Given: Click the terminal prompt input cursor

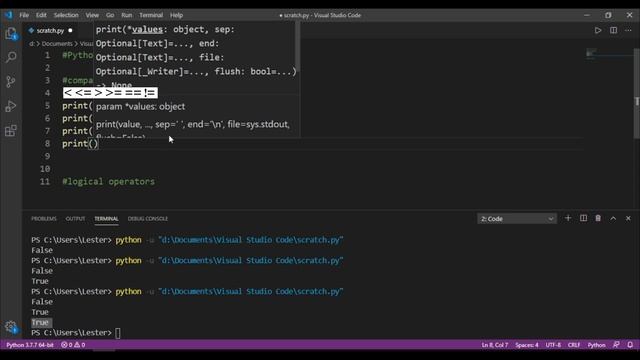Looking at the screenshot, I should pos(118,333).
